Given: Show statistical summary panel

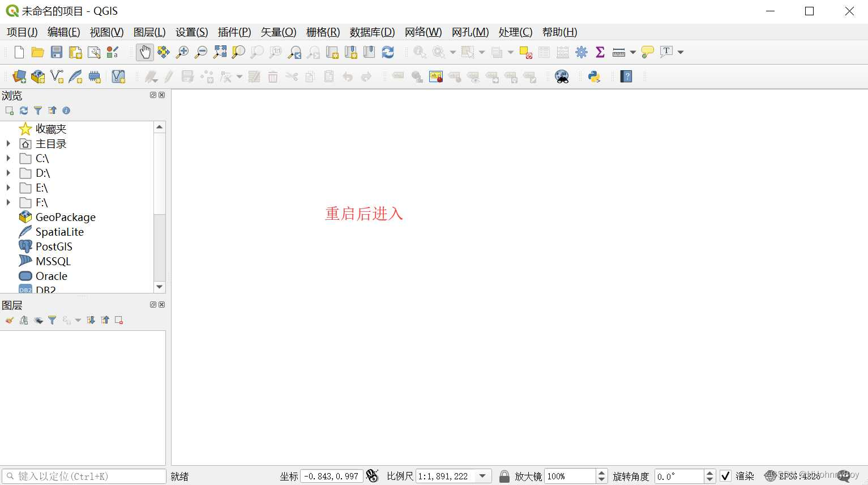Looking at the screenshot, I should coord(600,52).
